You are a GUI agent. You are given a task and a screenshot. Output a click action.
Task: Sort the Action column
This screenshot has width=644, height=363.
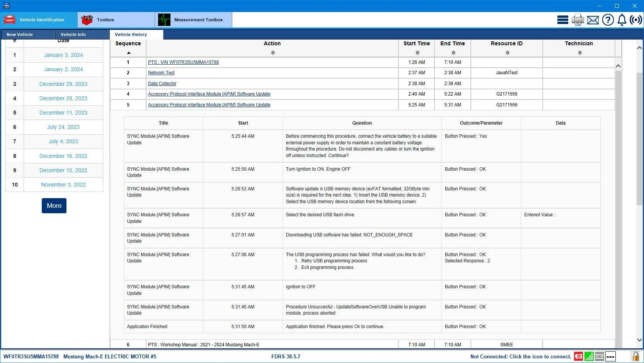[x=273, y=53]
